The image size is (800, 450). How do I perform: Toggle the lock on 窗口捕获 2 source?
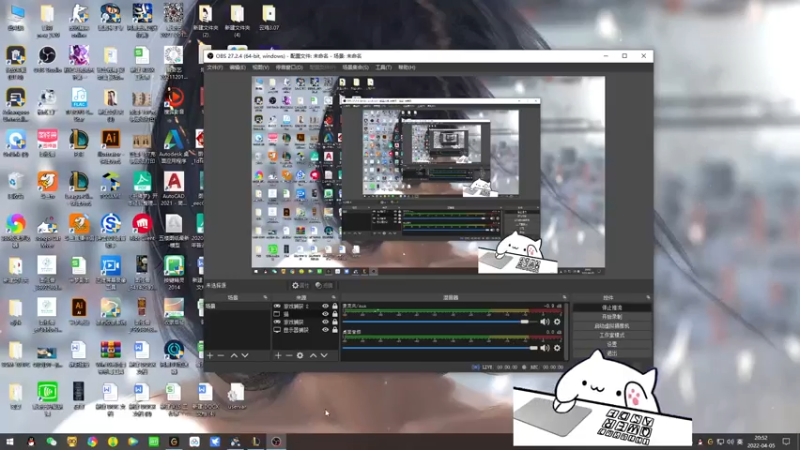(335, 306)
